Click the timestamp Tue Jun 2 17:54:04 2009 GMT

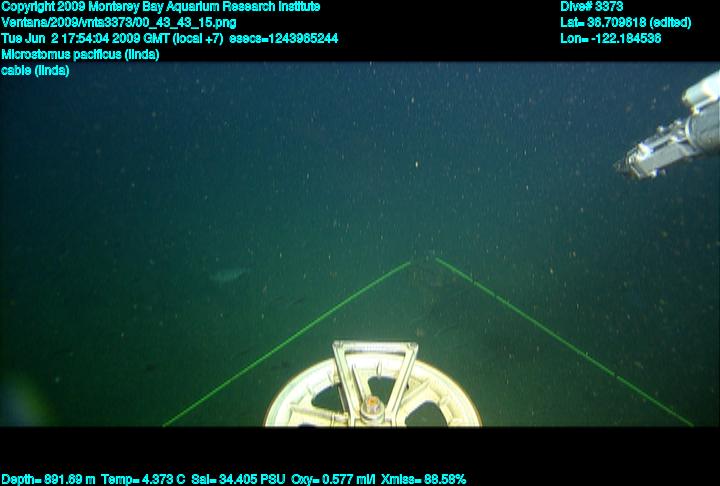(86, 38)
